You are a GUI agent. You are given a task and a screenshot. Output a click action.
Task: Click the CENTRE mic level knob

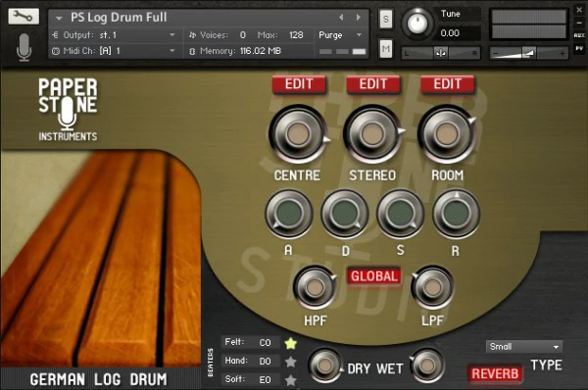tap(299, 134)
